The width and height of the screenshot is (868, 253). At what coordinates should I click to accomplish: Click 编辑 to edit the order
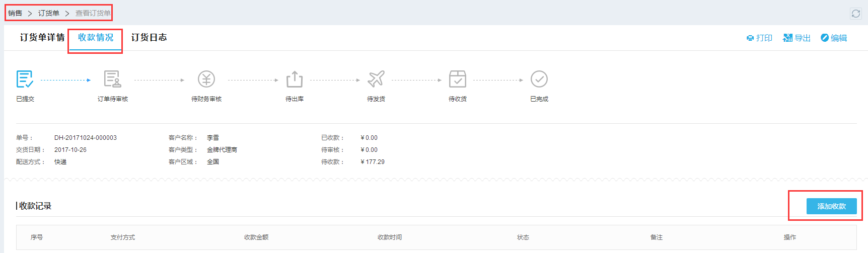pyautogui.click(x=834, y=38)
